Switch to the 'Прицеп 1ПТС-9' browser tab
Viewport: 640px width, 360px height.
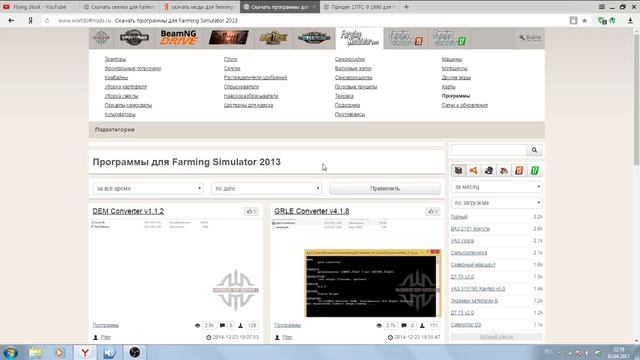coord(360,7)
